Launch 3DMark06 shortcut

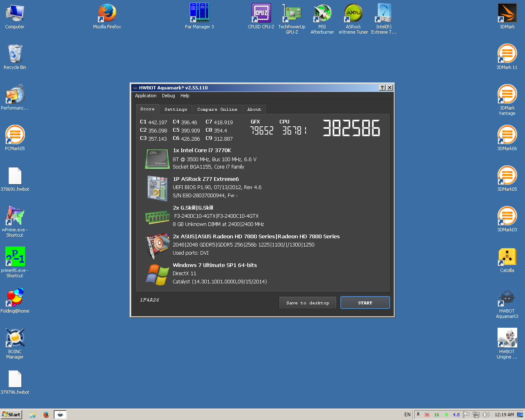click(507, 138)
